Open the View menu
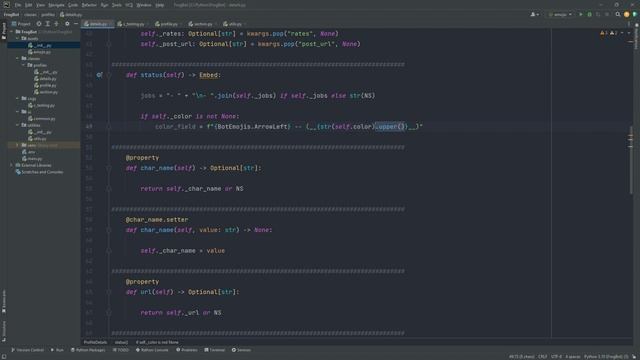The height and width of the screenshot is (360, 640). (x=40, y=5)
